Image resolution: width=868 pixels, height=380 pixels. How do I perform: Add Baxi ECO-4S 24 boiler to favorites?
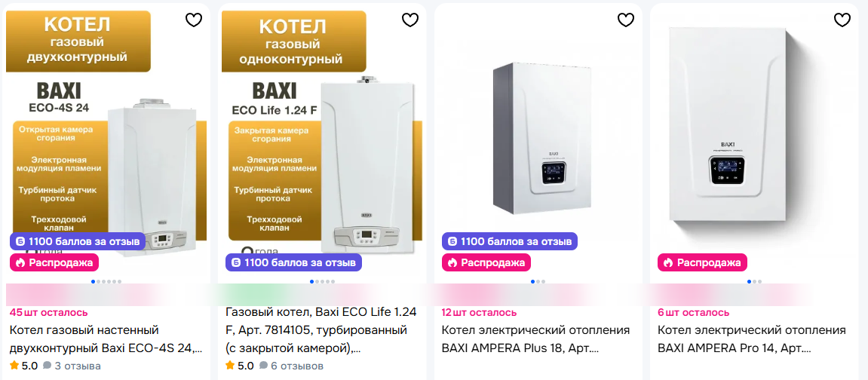pos(194,20)
